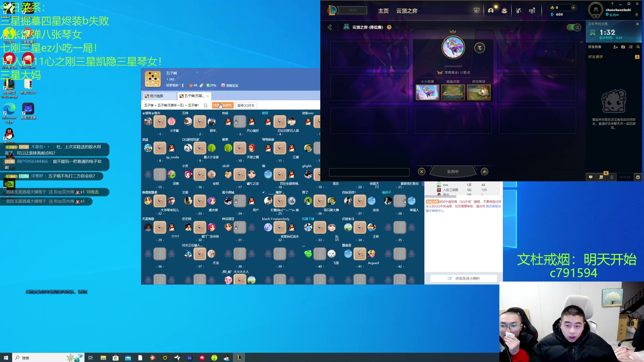
Task: Open the missions icon with badge 4
Action: pos(601,177)
